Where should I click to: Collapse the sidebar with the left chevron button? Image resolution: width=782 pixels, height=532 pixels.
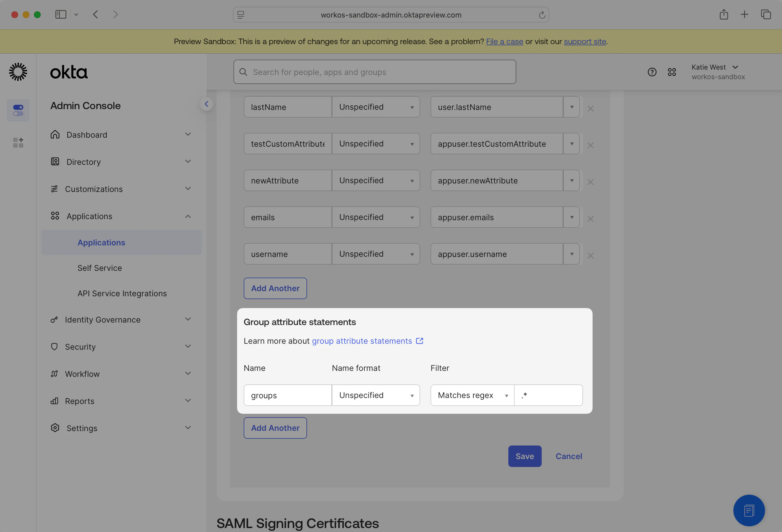206,104
